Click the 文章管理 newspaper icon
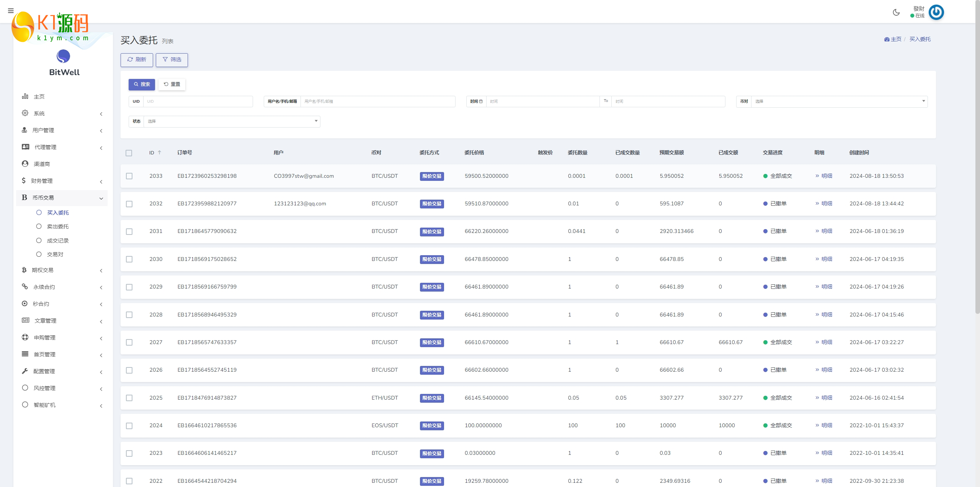 click(26, 320)
